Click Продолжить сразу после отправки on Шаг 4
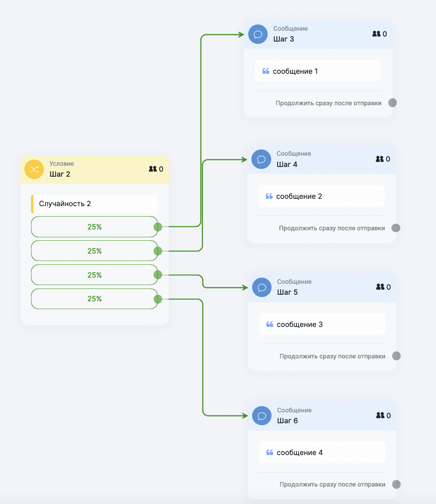 pos(332,228)
